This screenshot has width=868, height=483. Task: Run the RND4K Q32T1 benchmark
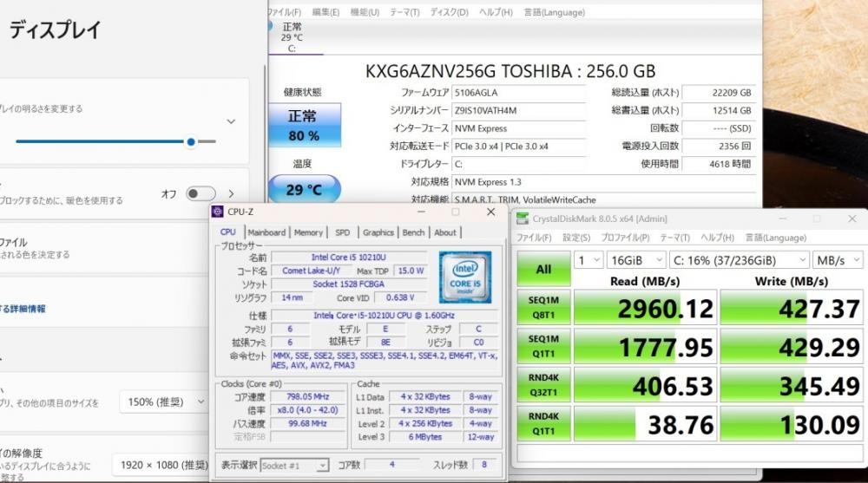pyautogui.click(x=543, y=385)
